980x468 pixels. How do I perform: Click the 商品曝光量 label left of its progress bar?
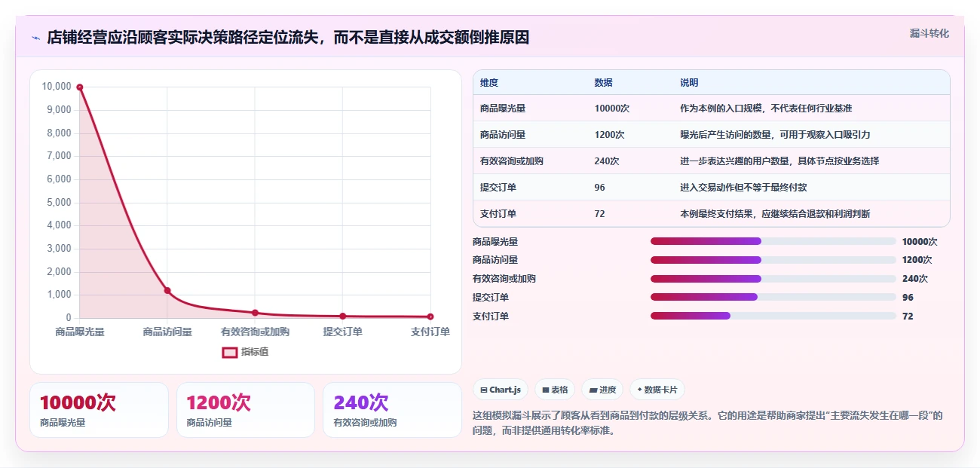pyautogui.click(x=495, y=242)
